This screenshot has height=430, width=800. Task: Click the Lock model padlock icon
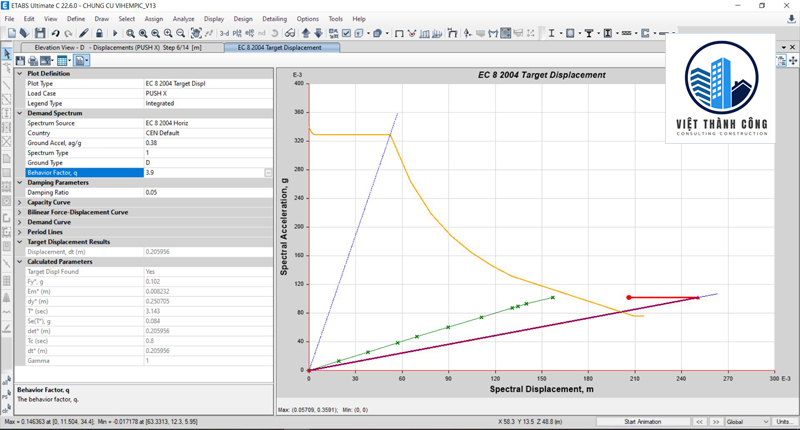click(99, 33)
